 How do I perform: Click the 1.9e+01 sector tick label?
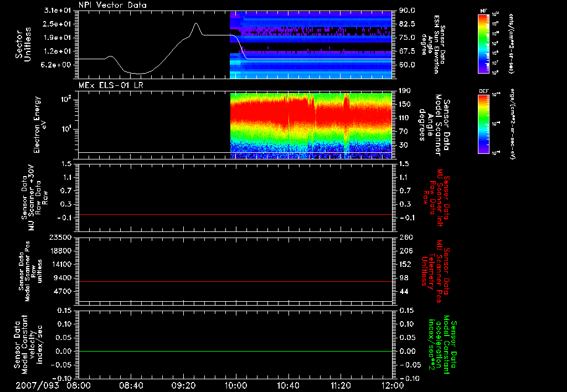(x=58, y=38)
